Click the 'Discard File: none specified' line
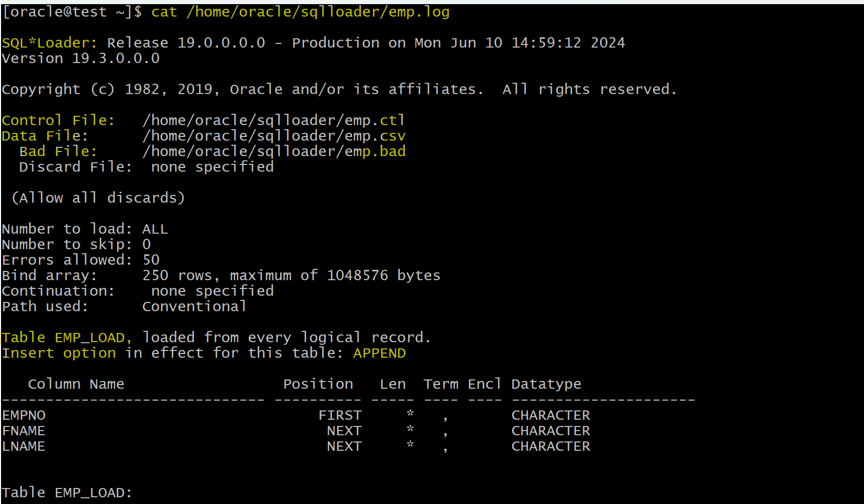 [x=146, y=167]
